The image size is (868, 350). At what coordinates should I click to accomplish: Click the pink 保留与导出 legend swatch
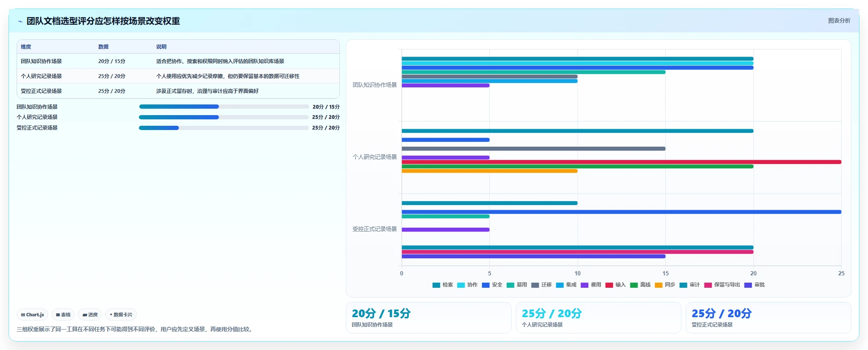708,285
